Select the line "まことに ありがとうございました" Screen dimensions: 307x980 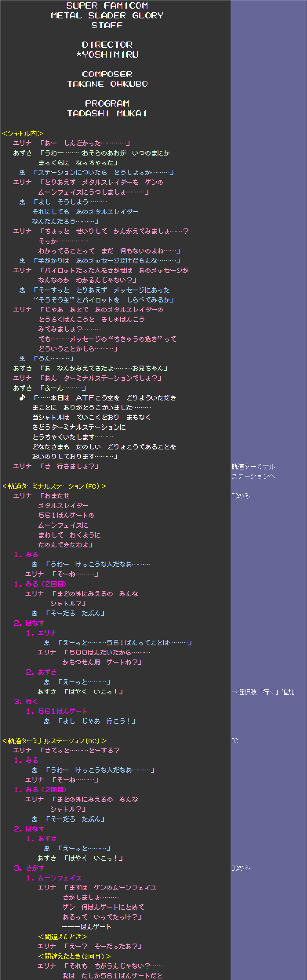[x=91, y=408]
